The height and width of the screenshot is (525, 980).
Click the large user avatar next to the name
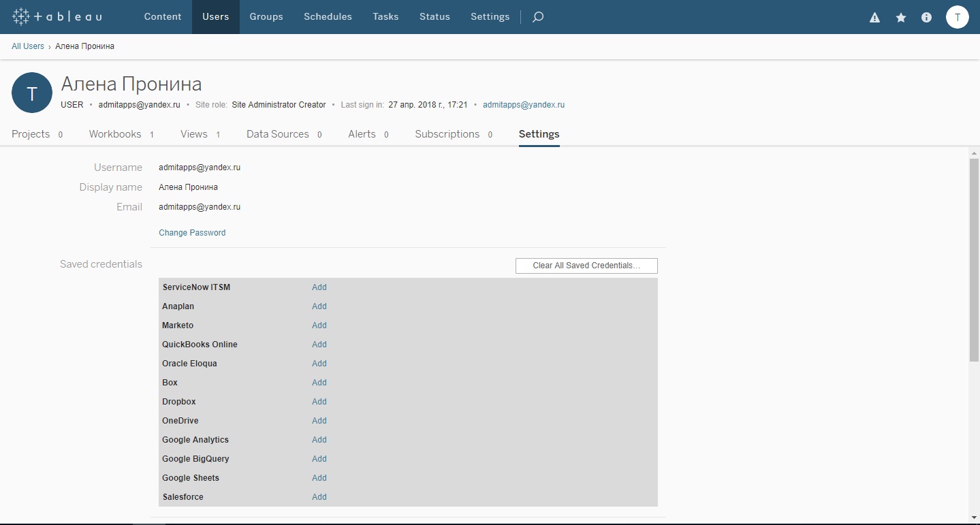point(31,92)
